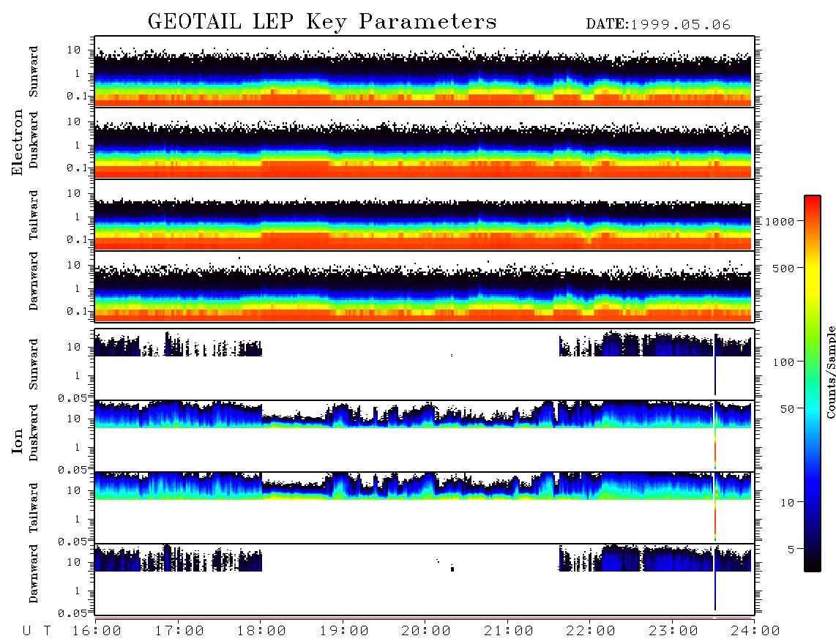Click the Ion Duskward axis label
The height and width of the screenshot is (644, 836).
click(x=34, y=433)
